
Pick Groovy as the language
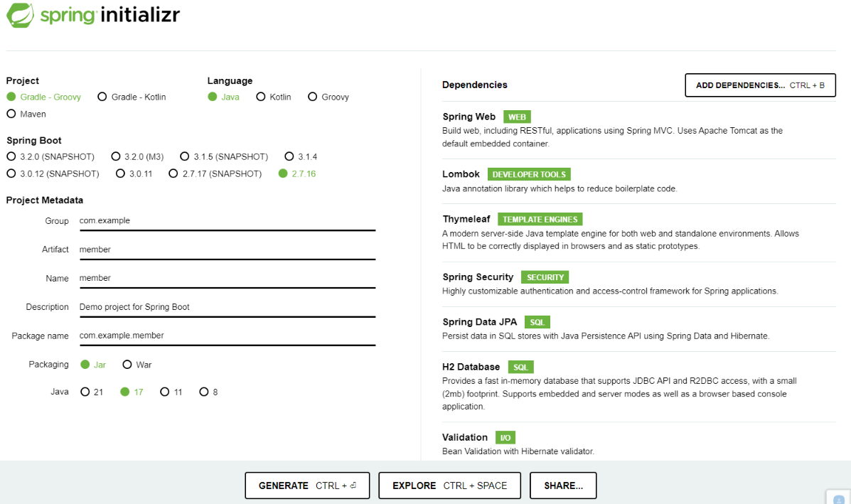click(x=328, y=97)
